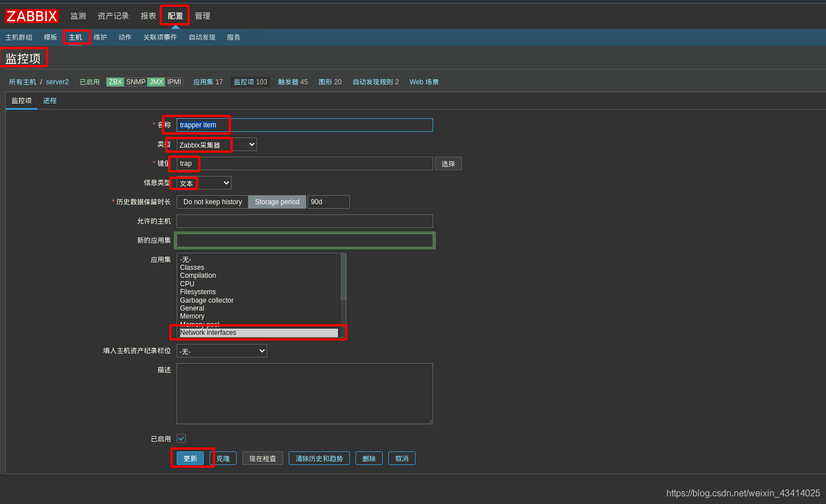Click the 键值 field containing trap
The image size is (826, 504).
[x=305, y=163]
